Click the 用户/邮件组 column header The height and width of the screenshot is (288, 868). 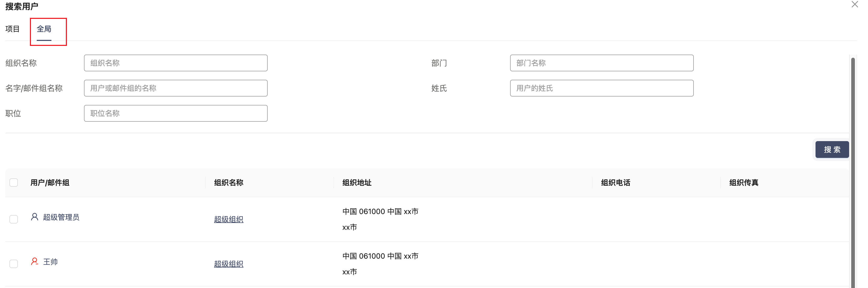pyautogui.click(x=50, y=183)
